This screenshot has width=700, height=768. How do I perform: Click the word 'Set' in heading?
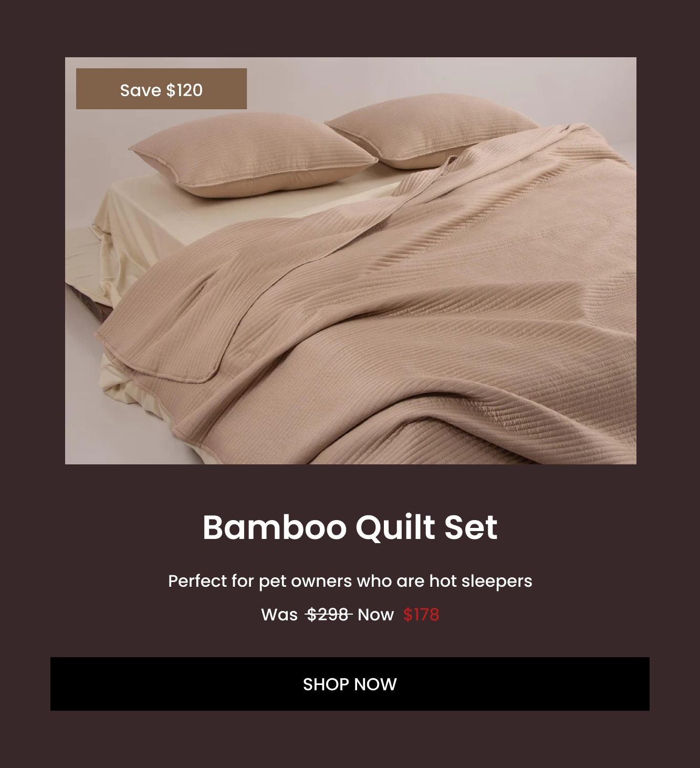[471, 527]
